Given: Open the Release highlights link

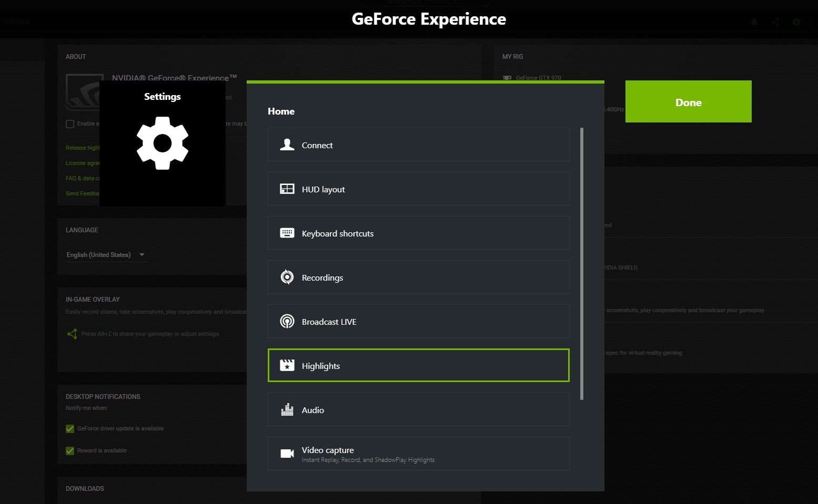Looking at the screenshot, I should click(82, 148).
